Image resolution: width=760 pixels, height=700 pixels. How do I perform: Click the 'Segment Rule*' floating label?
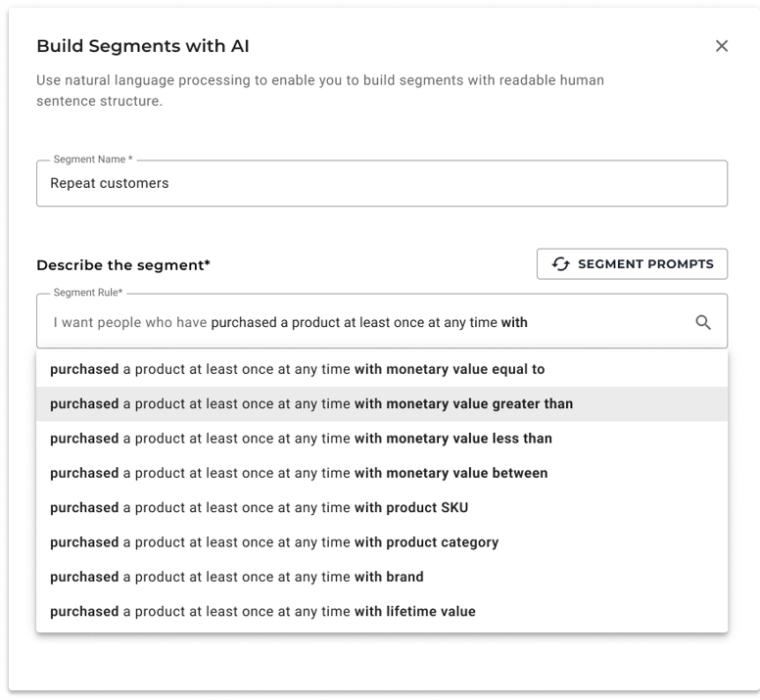point(88,293)
